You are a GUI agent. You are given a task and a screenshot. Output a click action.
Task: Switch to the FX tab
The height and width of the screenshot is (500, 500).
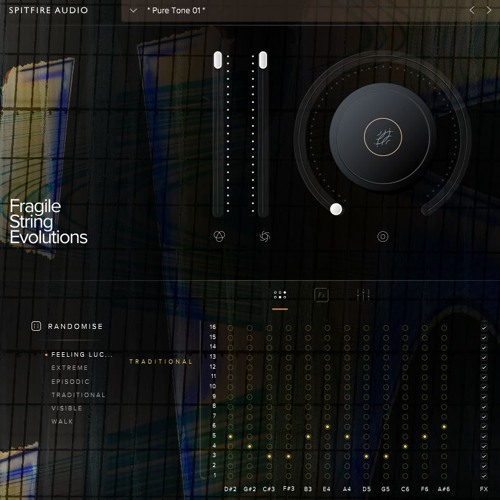tap(321, 295)
